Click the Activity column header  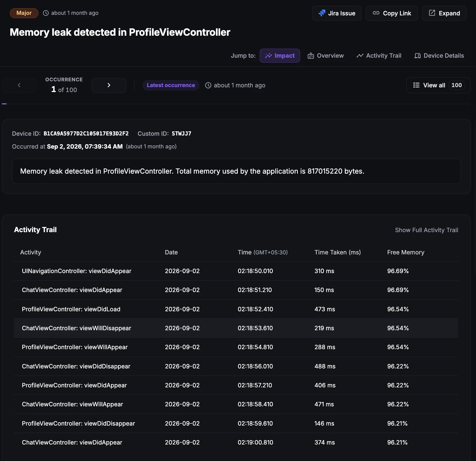(x=30, y=252)
